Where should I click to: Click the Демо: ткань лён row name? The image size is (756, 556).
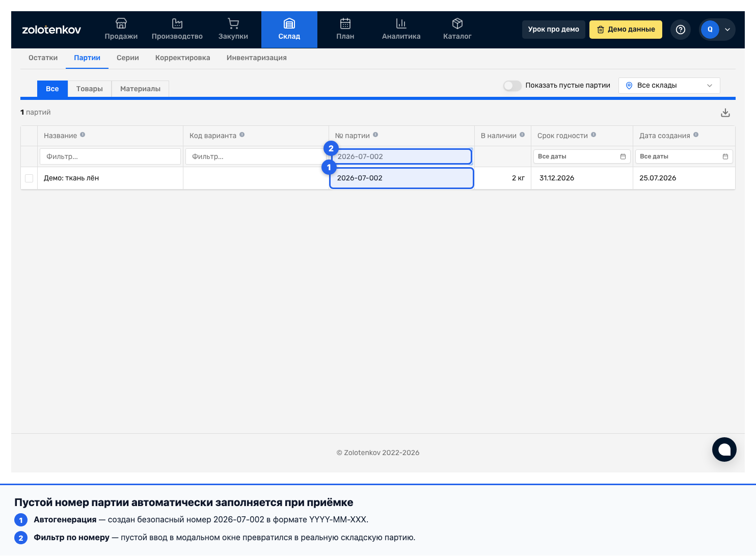pyautogui.click(x=71, y=178)
